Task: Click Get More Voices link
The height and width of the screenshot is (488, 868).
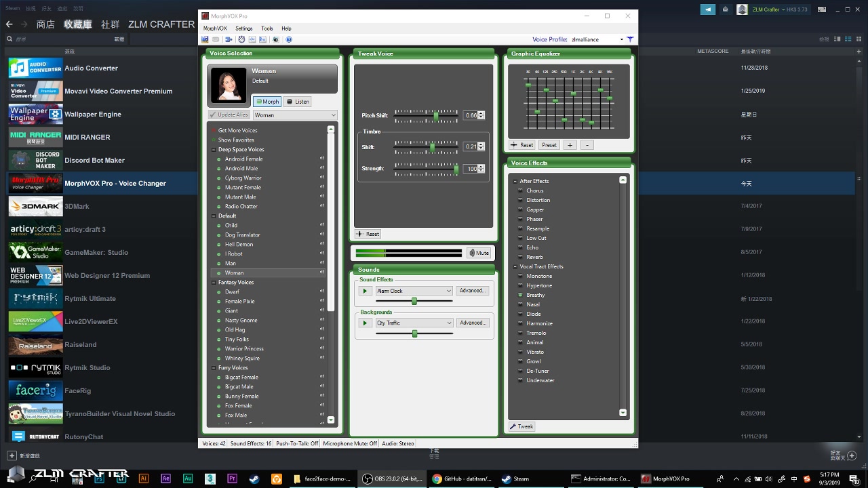Action: click(x=237, y=130)
